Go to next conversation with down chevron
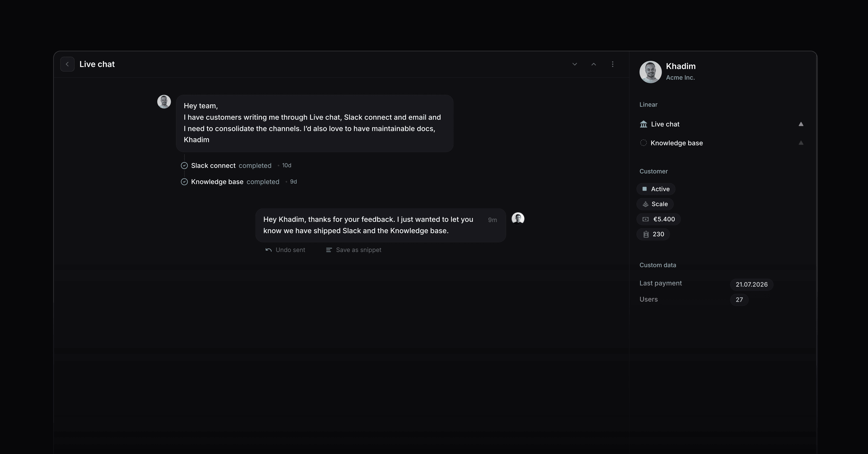The width and height of the screenshot is (868, 454). coord(575,64)
